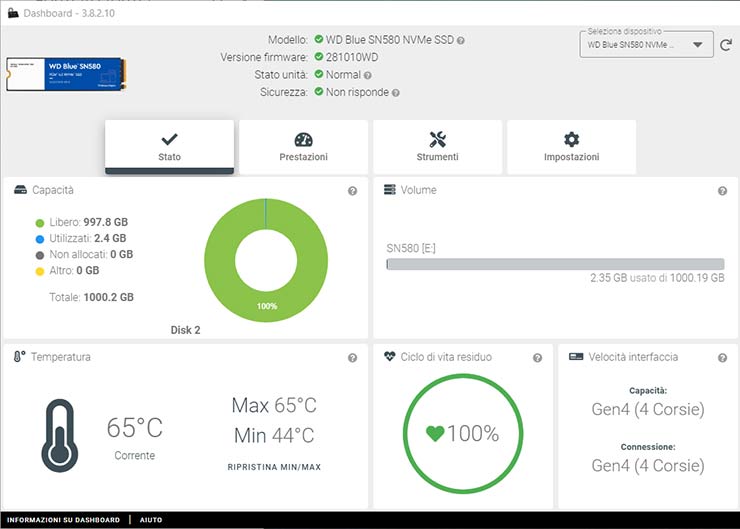Go to the Impostazioni tab
This screenshot has width=740, height=529.
pos(571,147)
